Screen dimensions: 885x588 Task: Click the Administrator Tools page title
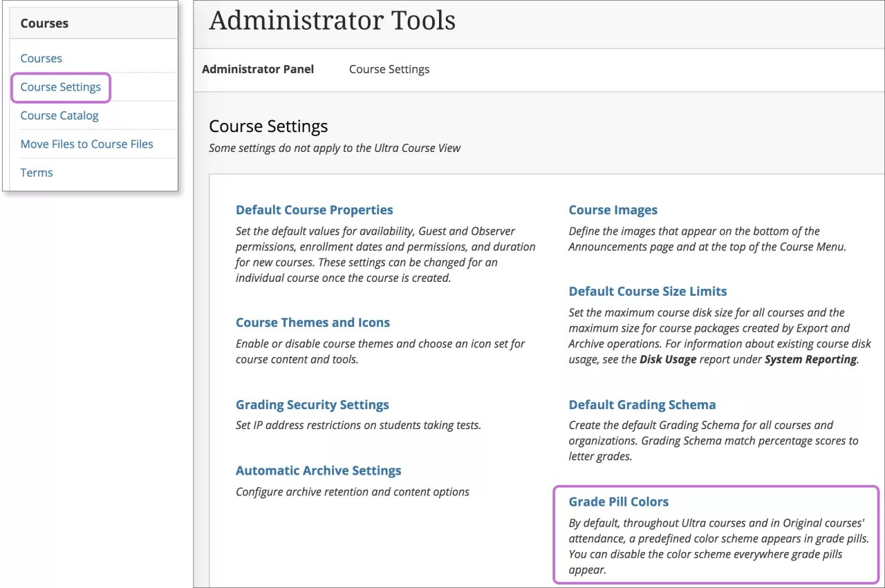[x=333, y=20]
